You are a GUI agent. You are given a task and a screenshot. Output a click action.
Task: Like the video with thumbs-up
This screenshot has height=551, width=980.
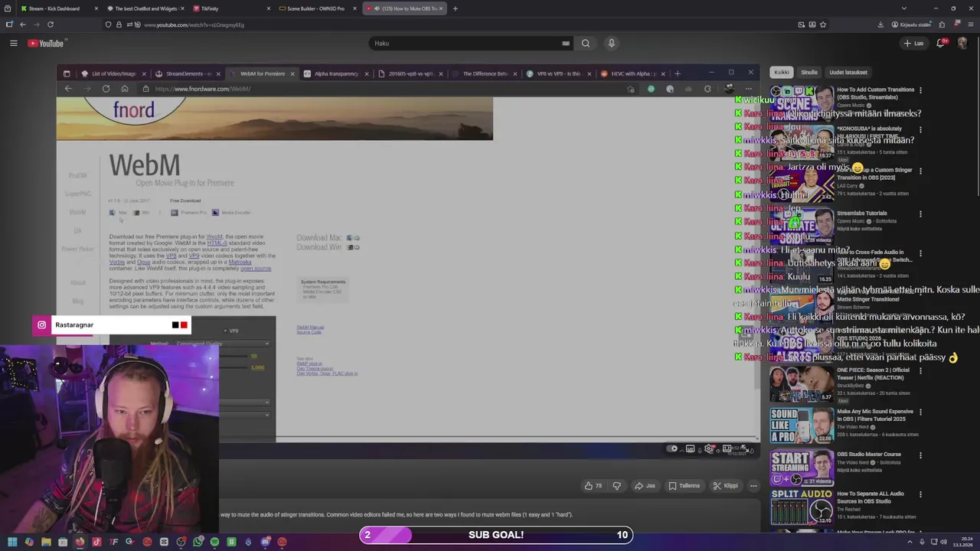click(593, 485)
